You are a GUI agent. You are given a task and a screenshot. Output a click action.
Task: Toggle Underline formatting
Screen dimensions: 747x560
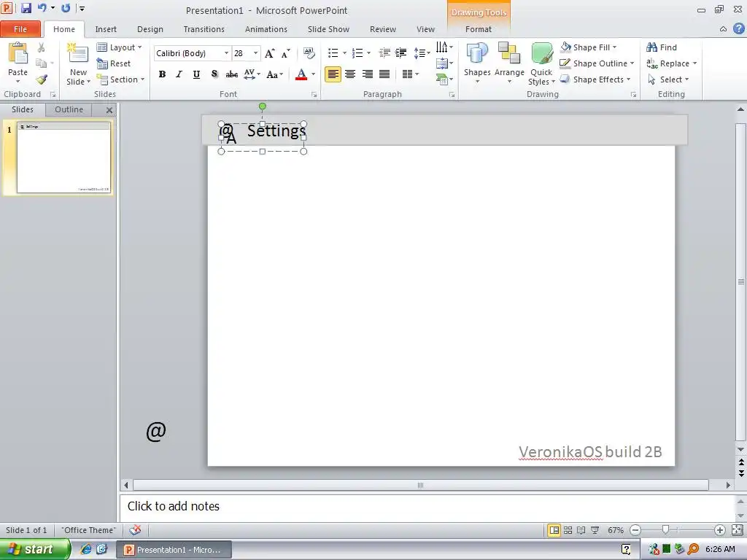pyautogui.click(x=196, y=74)
